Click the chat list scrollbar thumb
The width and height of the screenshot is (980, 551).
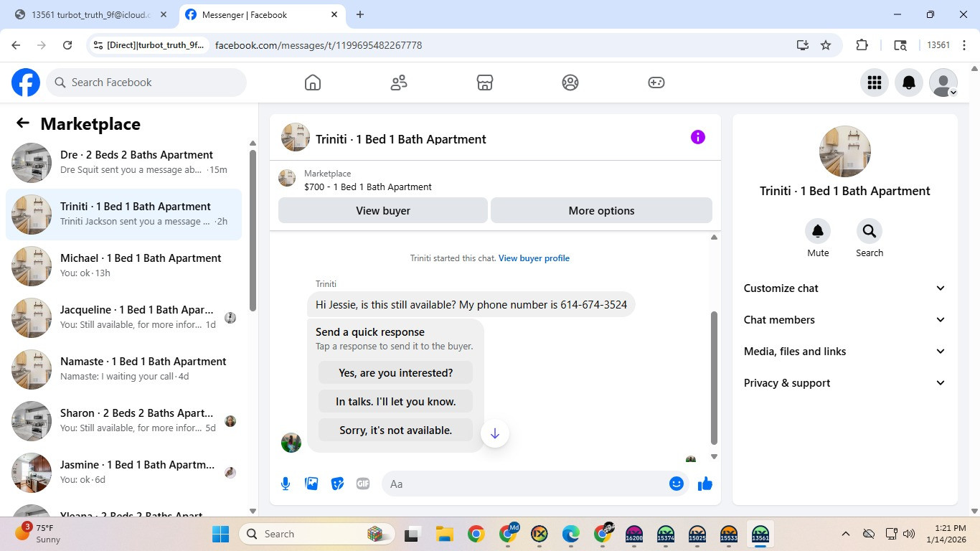[x=253, y=230]
